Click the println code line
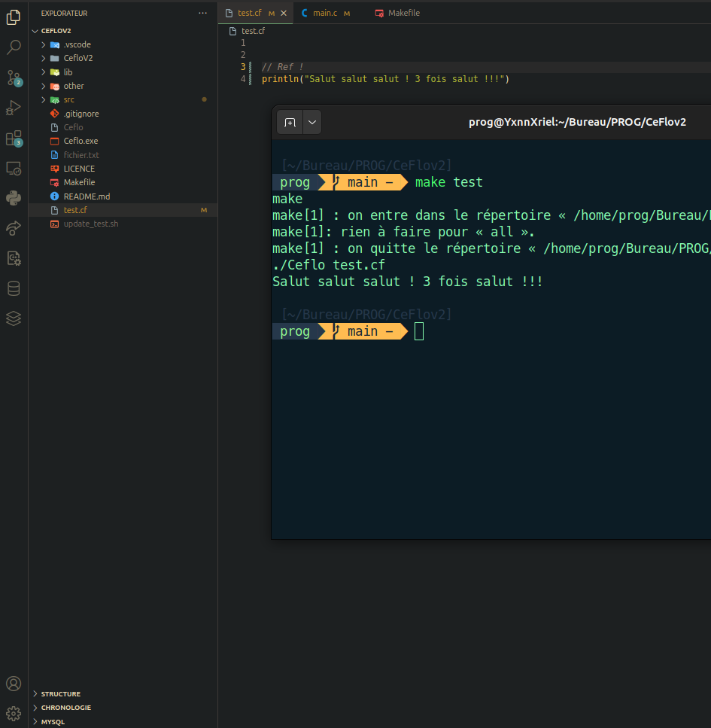This screenshot has width=711, height=728. pyautogui.click(x=386, y=79)
